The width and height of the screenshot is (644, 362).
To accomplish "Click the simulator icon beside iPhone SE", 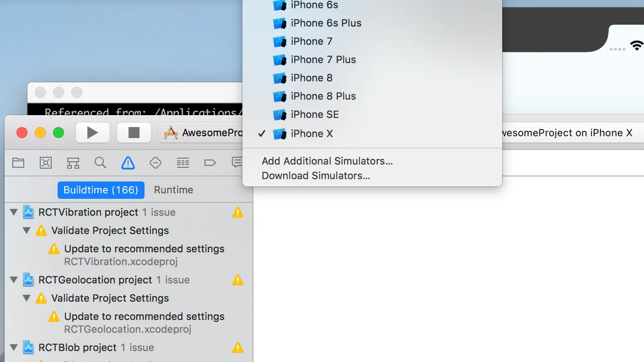I will point(280,115).
